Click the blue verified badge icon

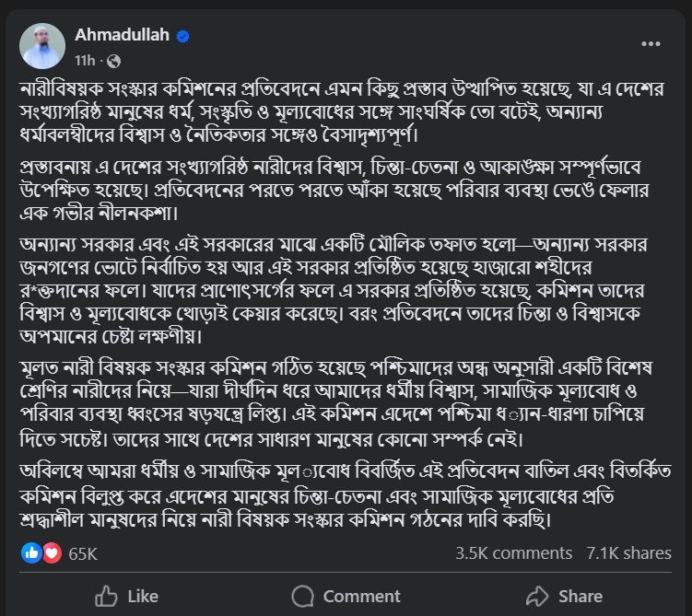183,36
